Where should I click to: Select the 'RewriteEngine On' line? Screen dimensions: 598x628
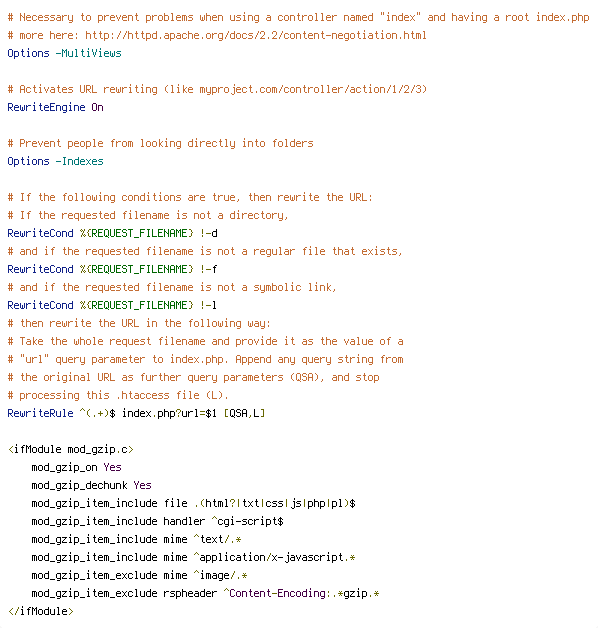(55, 107)
